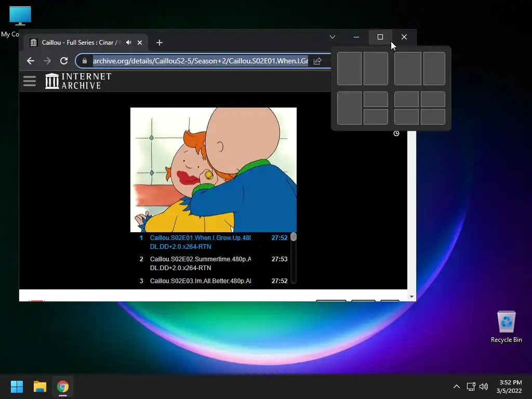Select playlist item Caillou.S02E01.When.I.Grow.Up
This screenshot has width=532, height=399.
(213, 242)
